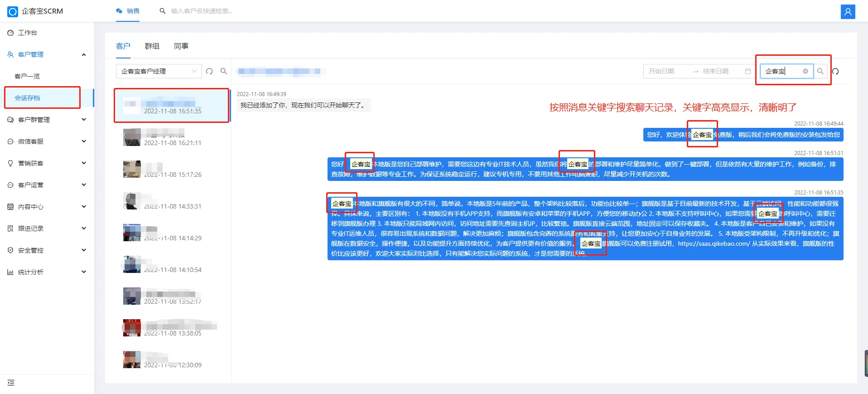Focus the top customer name quick search field
The width and height of the screenshot is (868, 394).
pyautogui.click(x=202, y=11)
